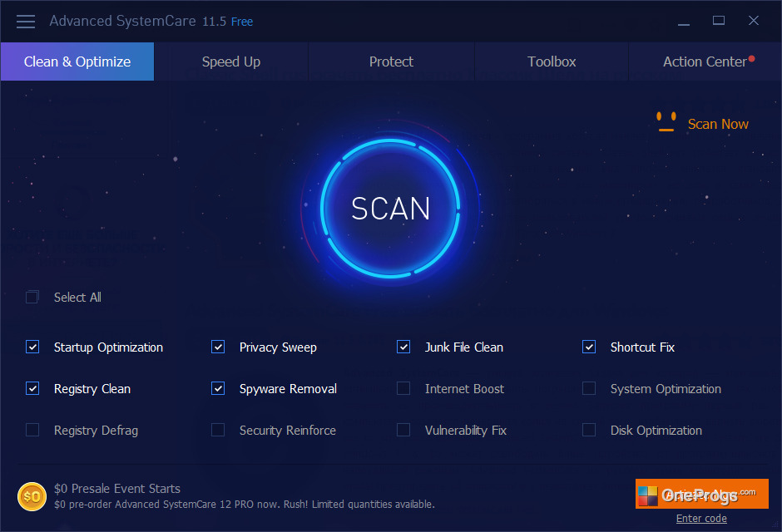The height and width of the screenshot is (532, 782).
Task: Open the $0 Presale Event Starts promo
Action: (x=117, y=489)
